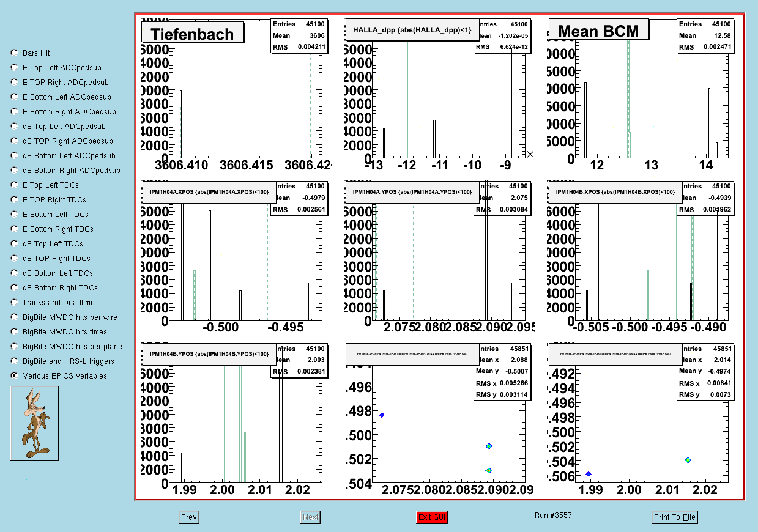This screenshot has width=758, height=532.
Task: Click the Mean BCM histogram title
Action: 598,29
